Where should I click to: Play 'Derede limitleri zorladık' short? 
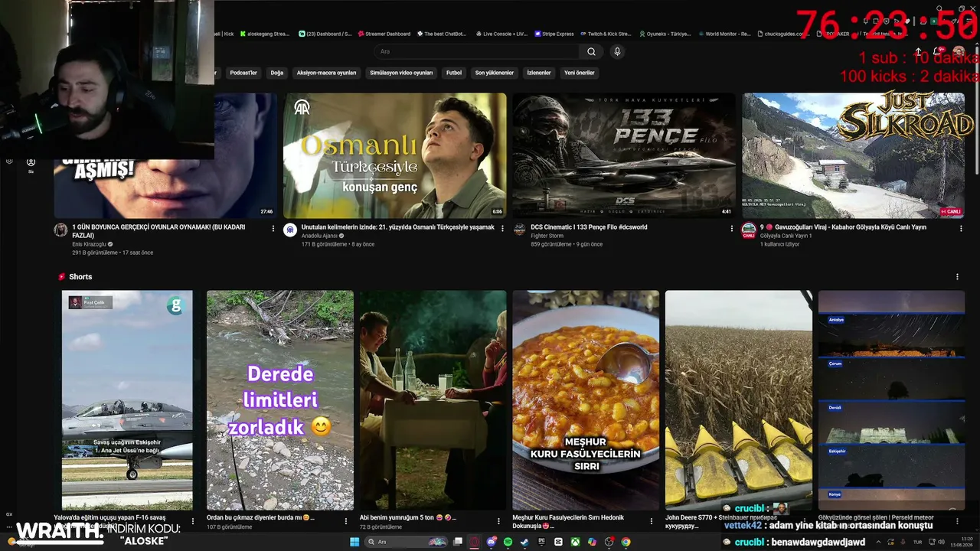(280, 400)
